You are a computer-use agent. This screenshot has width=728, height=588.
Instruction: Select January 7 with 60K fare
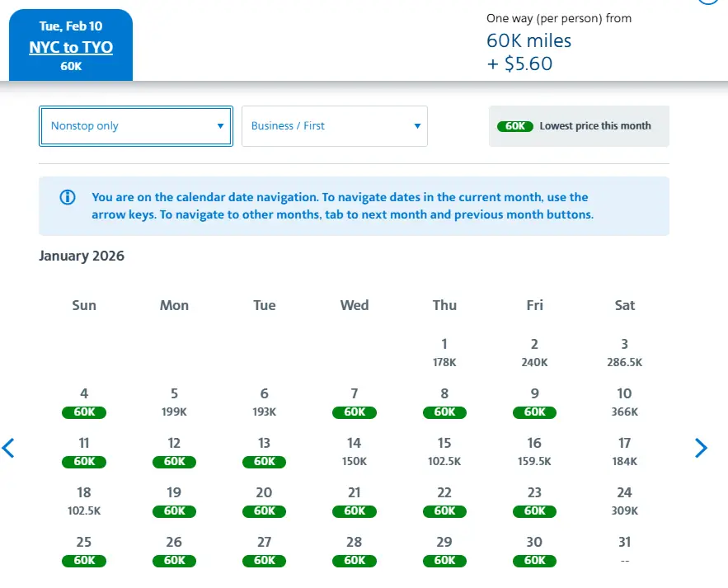tap(355, 402)
